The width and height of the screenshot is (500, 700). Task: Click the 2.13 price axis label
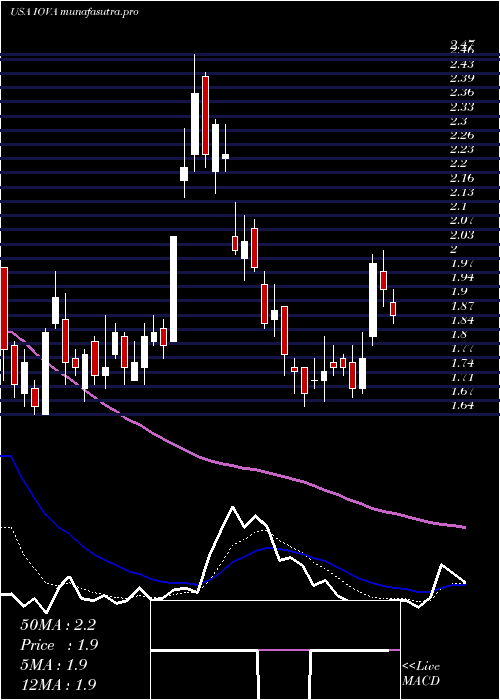click(462, 192)
